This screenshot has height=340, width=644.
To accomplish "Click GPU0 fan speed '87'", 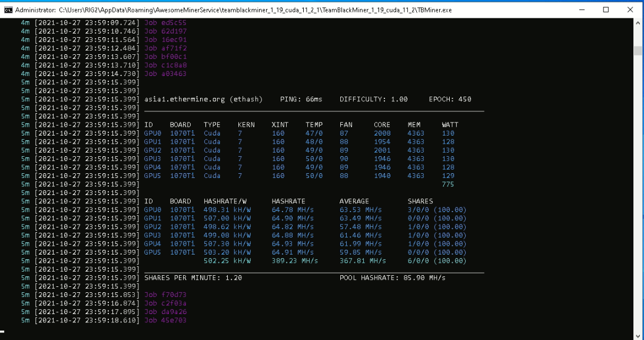I will [x=344, y=133].
